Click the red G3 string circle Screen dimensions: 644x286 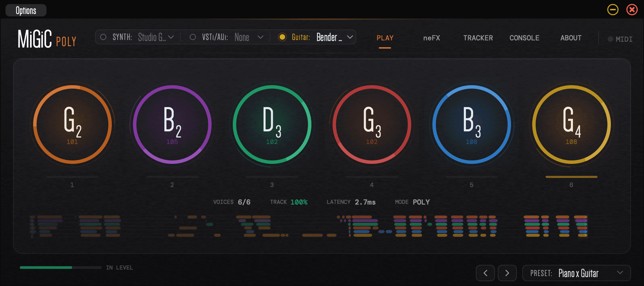[x=372, y=125]
